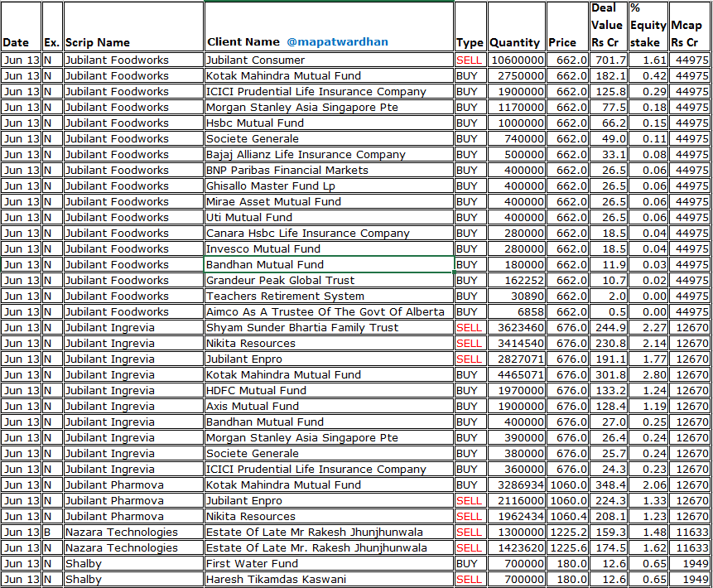This screenshot has height=588, width=713.
Task: Click deal value cell 77.5
Action: (x=609, y=108)
